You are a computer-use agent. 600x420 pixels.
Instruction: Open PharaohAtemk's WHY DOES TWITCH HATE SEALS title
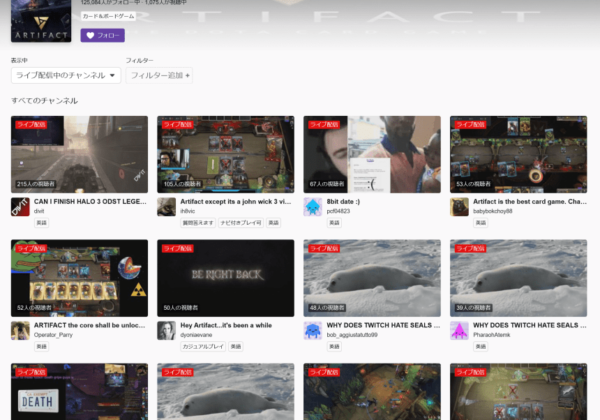point(530,326)
